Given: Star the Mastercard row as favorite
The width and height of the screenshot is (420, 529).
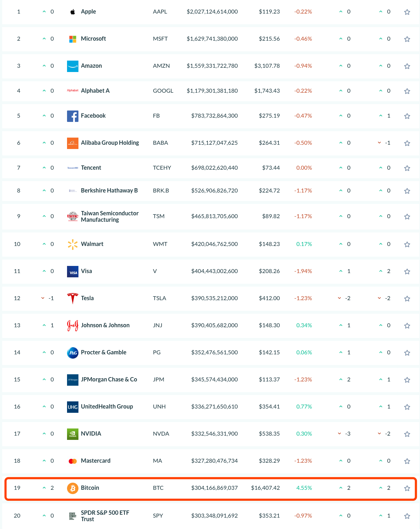Looking at the screenshot, I should click(407, 461).
